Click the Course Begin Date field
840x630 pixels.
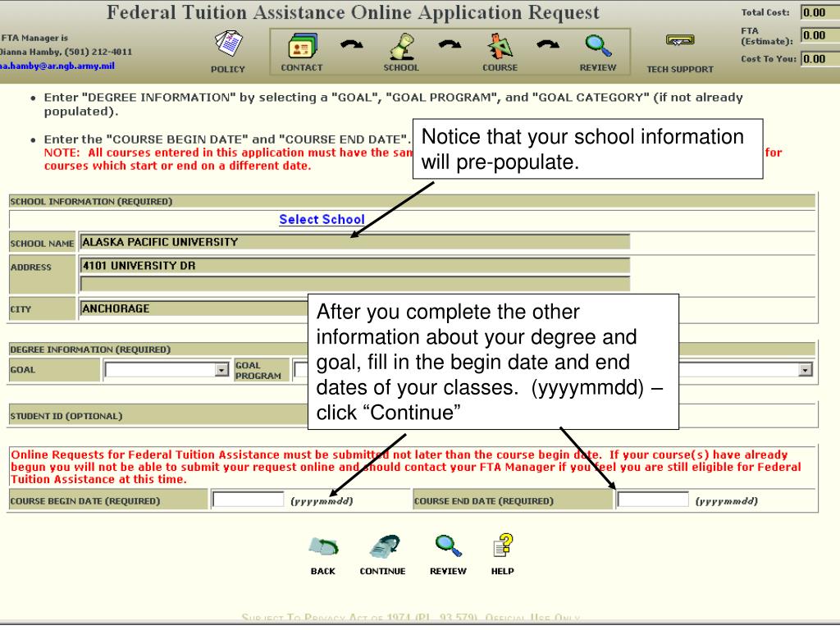[248, 500]
